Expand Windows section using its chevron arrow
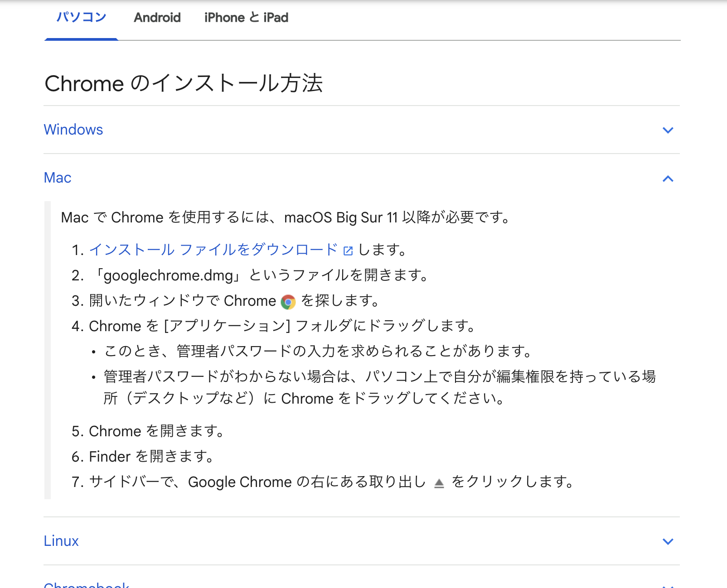This screenshot has width=727, height=588. (x=668, y=130)
